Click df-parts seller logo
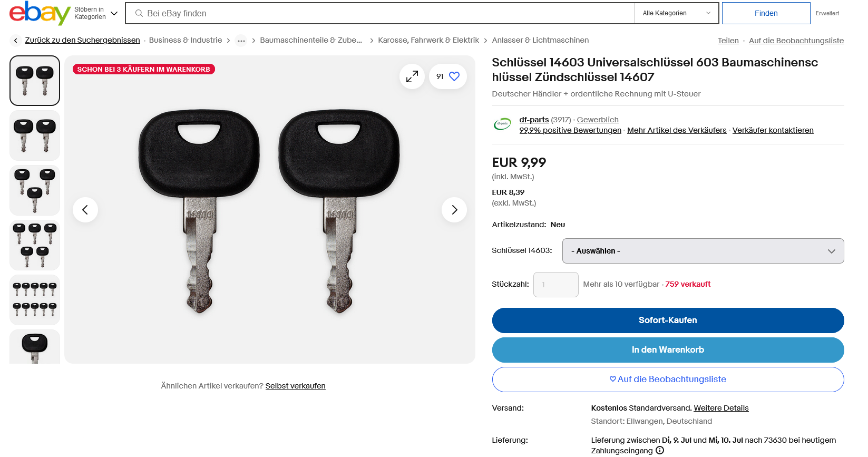The width and height of the screenshot is (868, 457). click(x=502, y=124)
